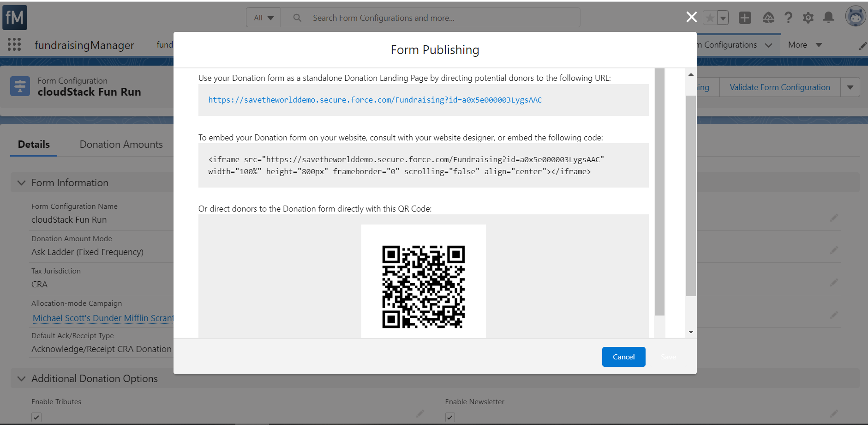This screenshot has width=868, height=425.
Task: Focus the Search Form Configurations field
Action: (430, 18)
